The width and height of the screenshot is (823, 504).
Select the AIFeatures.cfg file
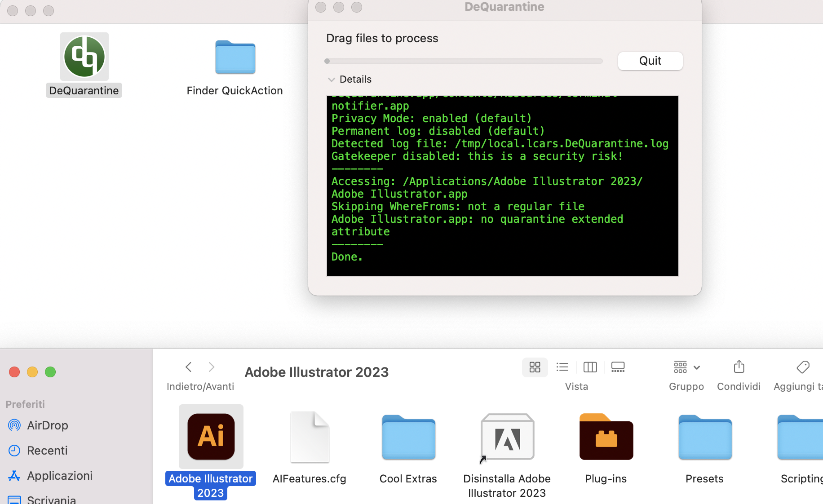(x=310, y=437)
